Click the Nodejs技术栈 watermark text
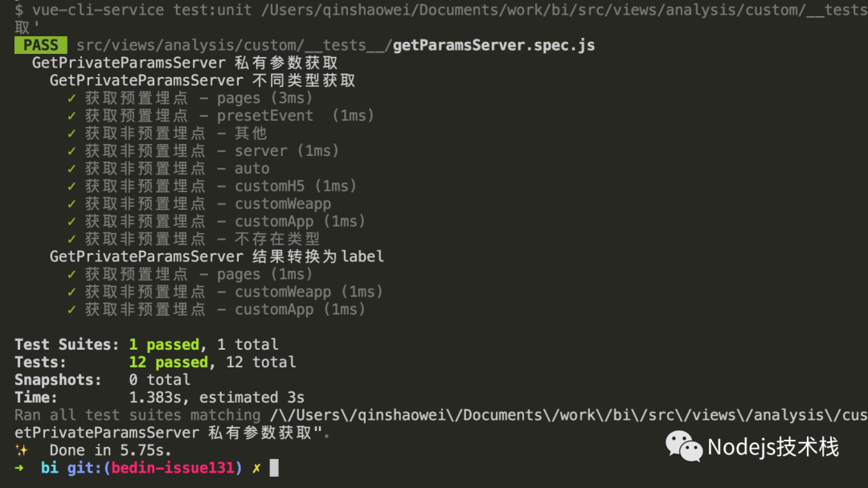This screenshot has width=868, height=488. point(772,447)
